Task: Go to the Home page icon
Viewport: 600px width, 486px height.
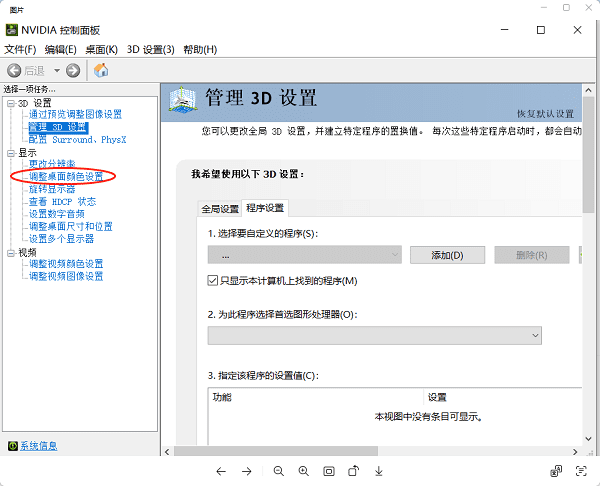Action: point(101,70)
